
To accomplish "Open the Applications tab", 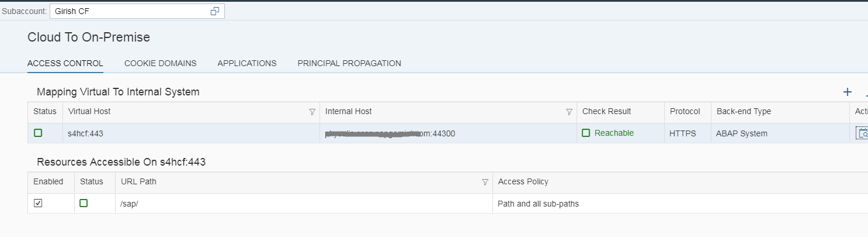I will (246, 63).
